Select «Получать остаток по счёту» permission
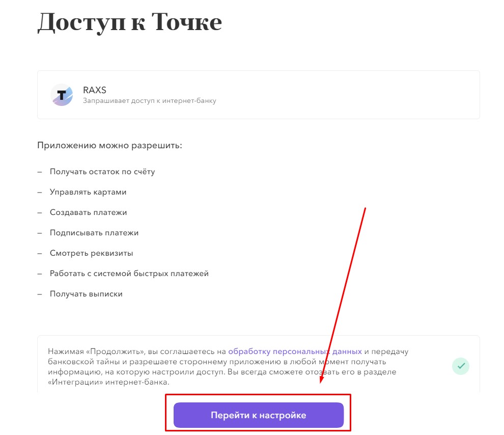This screenshot has width=504, height=435. pyautogui.click(x=102, y=172)
